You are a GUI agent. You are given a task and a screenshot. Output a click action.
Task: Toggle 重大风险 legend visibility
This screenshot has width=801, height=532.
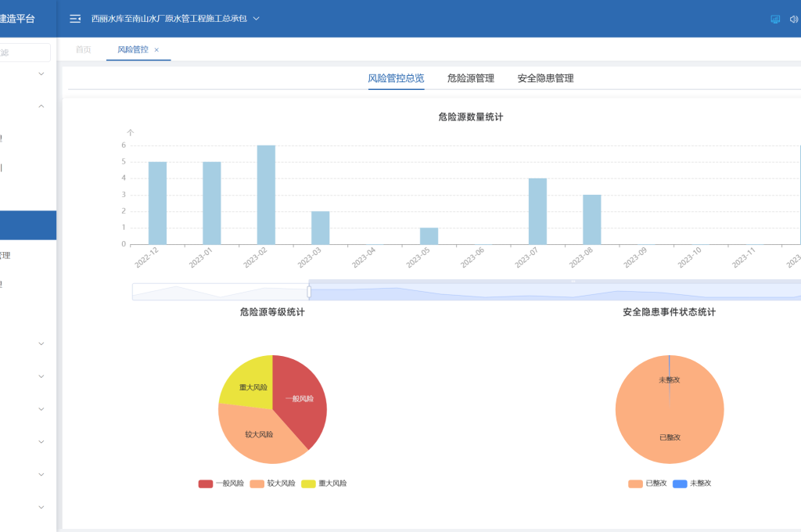pos(324,483)
